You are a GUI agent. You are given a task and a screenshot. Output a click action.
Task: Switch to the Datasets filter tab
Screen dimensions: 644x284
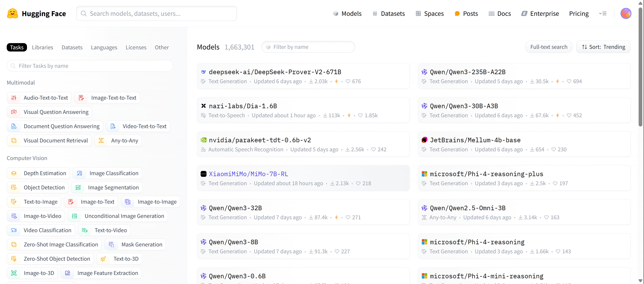pyautogui.click(x=72, y=47)
